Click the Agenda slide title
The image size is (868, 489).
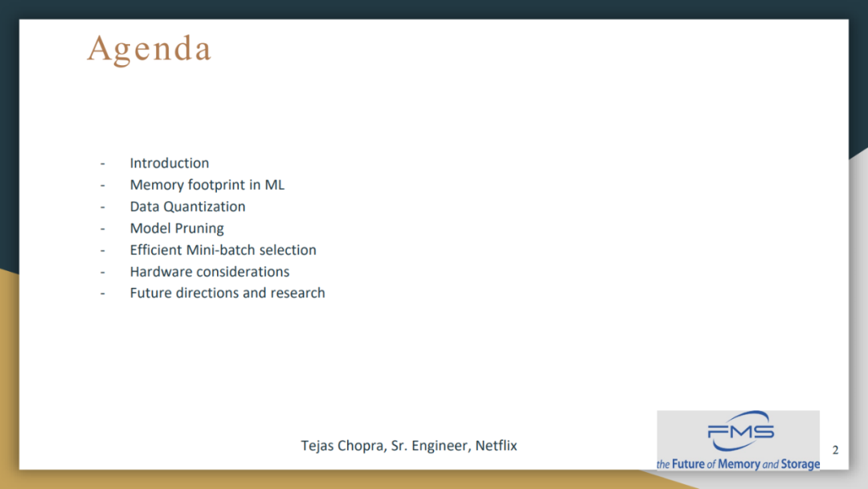[149, 49]
